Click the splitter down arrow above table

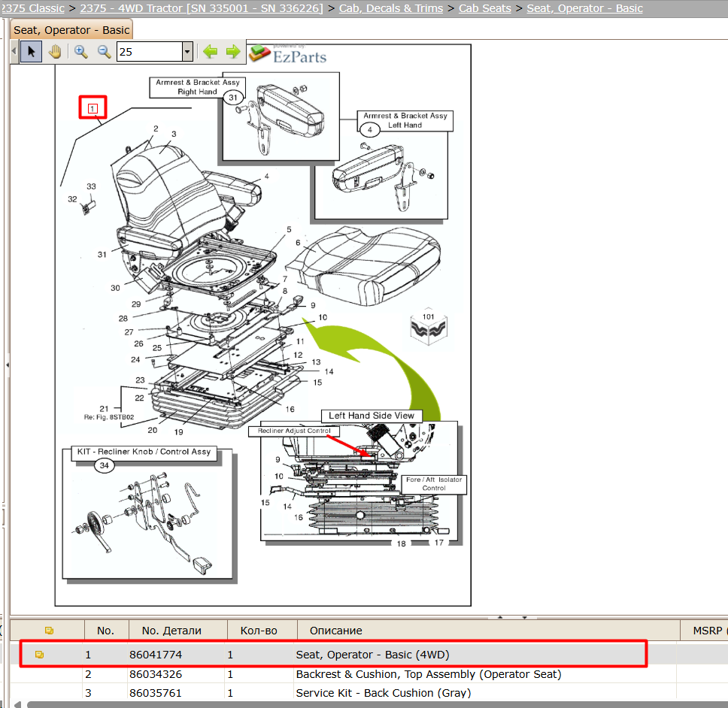click(525, 618)
